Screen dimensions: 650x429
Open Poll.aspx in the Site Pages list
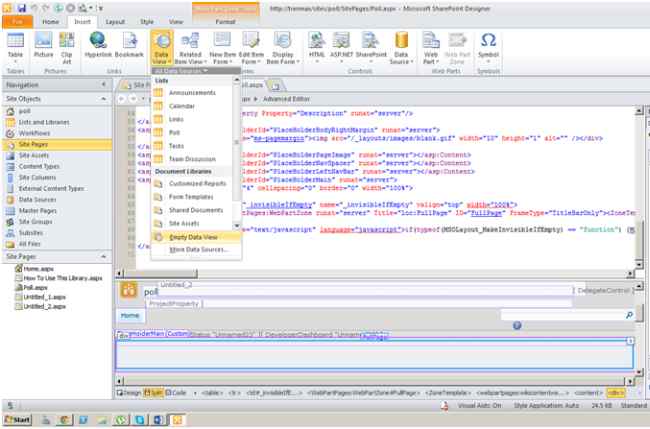(x=34, y=285)
